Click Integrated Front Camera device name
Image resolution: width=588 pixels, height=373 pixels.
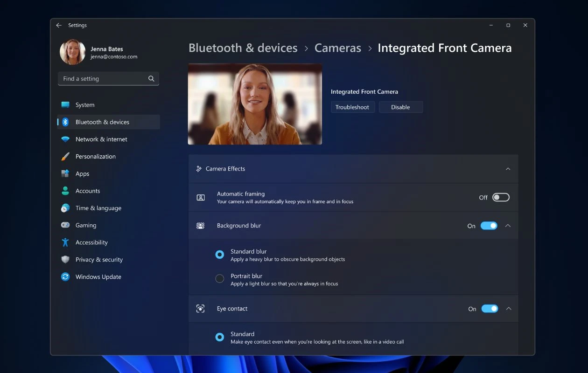364,92
